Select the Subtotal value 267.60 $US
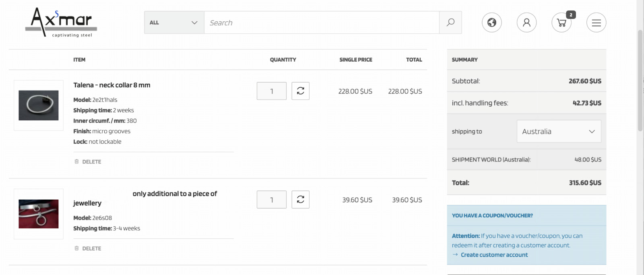644x275 pixels. [585, 81]
